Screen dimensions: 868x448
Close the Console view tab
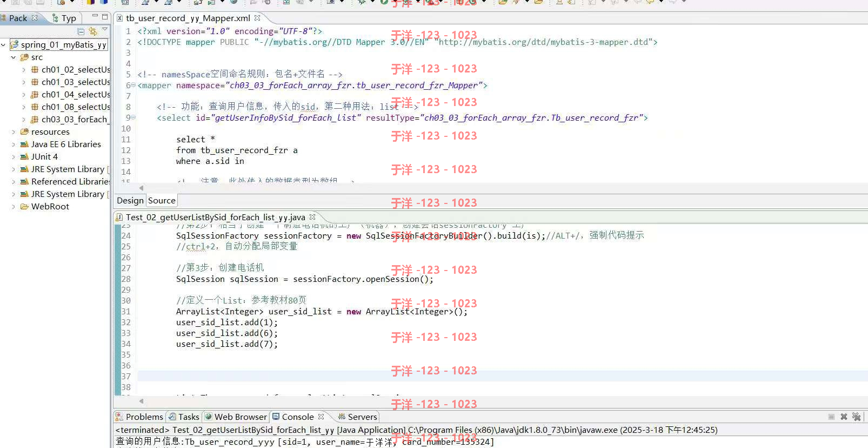(x=321, y=417)
